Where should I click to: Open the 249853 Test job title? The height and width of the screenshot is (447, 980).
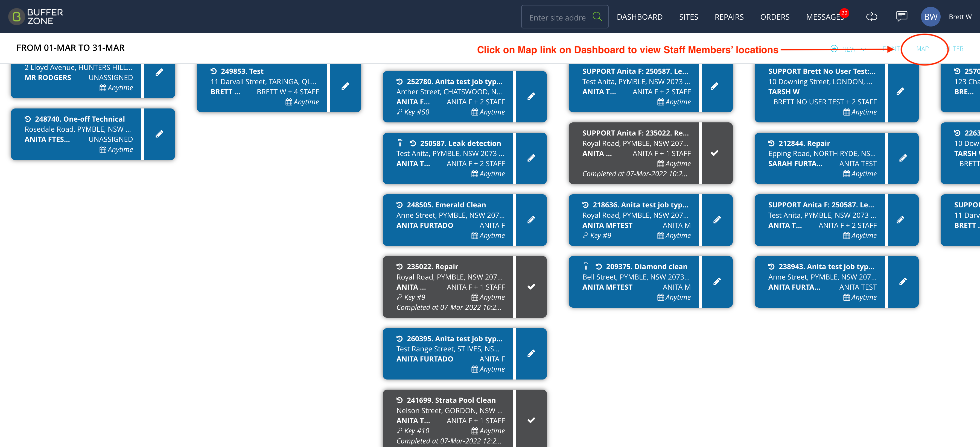pyautogui.click(x=242, y=71)
